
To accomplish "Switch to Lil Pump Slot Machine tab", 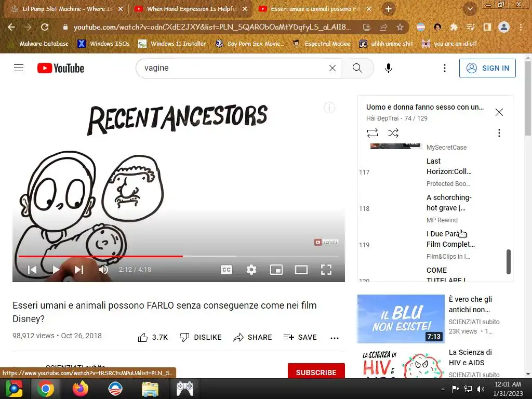I will tap(67, 9).
